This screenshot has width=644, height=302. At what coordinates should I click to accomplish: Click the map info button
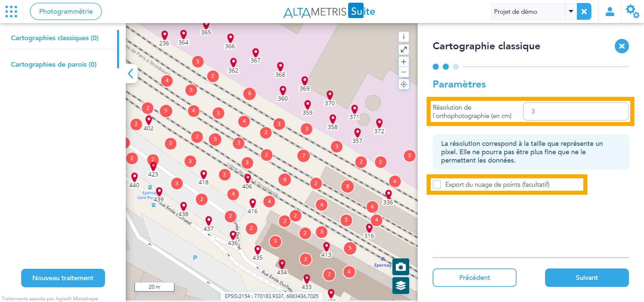(x=404, y=37)
